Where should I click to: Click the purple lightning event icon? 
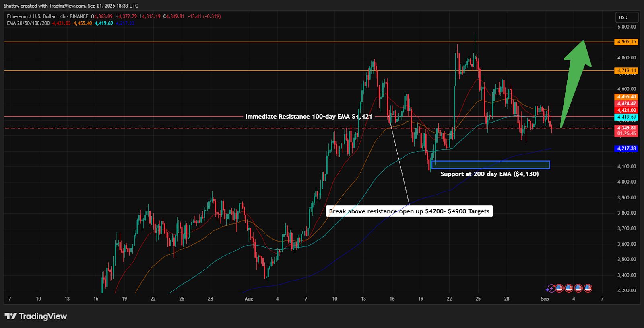550,288
